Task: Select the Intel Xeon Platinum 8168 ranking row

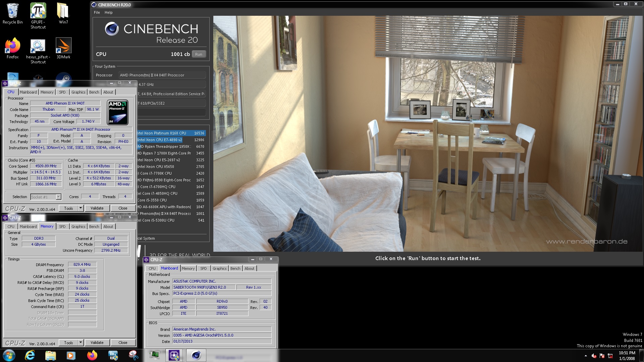Action: coord(171,133)
